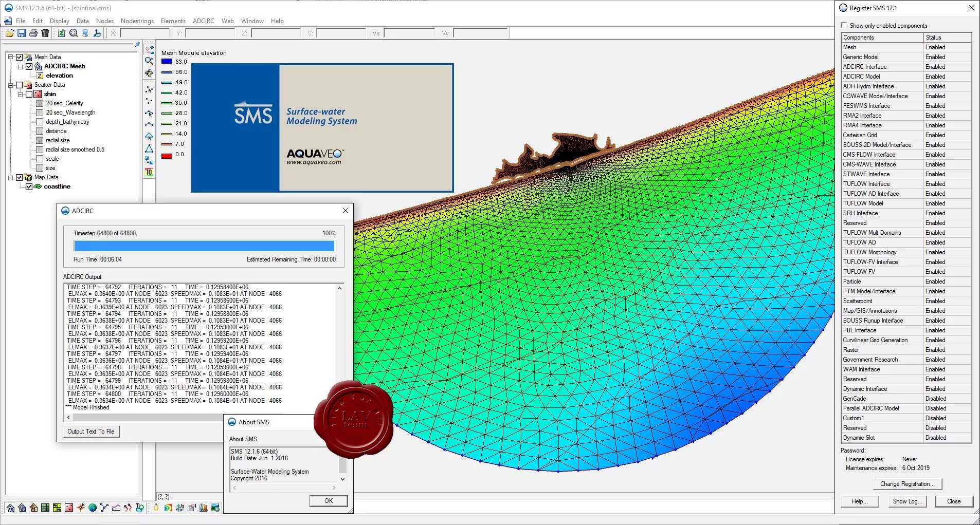The height and width of the screenshot is (525, 980).
Task: Collapse the Map Data tree node
Action: (x=10, y=177)
